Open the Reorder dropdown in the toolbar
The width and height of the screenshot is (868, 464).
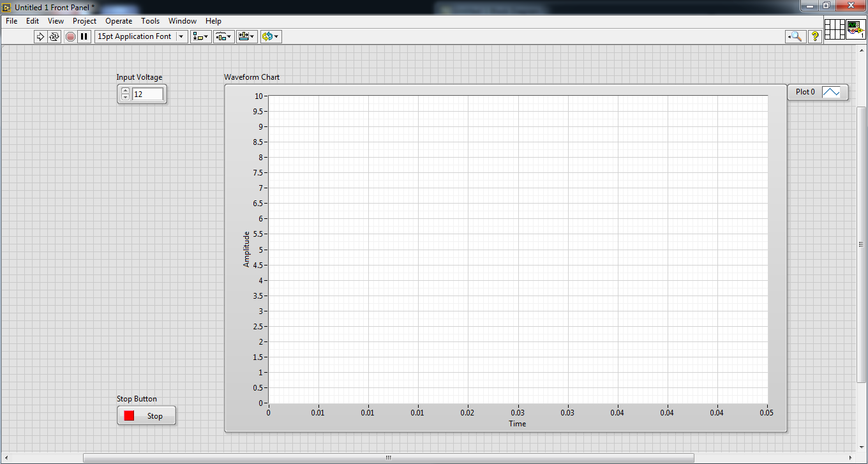[x=269, y=36]
